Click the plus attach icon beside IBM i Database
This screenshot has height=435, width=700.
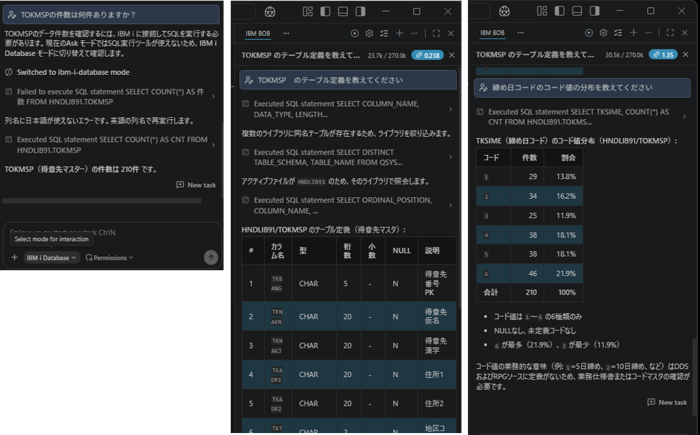point(14,257)
